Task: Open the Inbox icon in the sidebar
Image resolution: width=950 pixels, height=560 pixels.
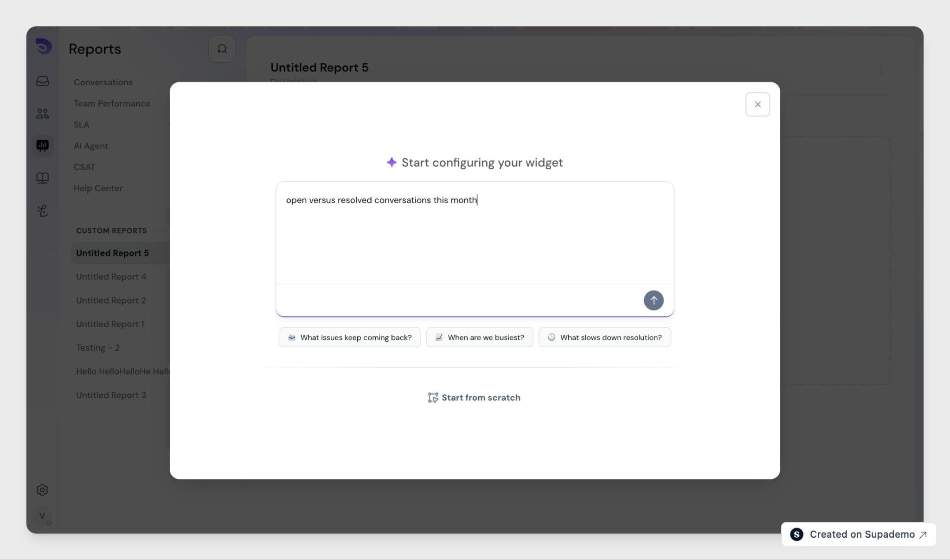Action: pyautogui.click(x=43, y=81)
